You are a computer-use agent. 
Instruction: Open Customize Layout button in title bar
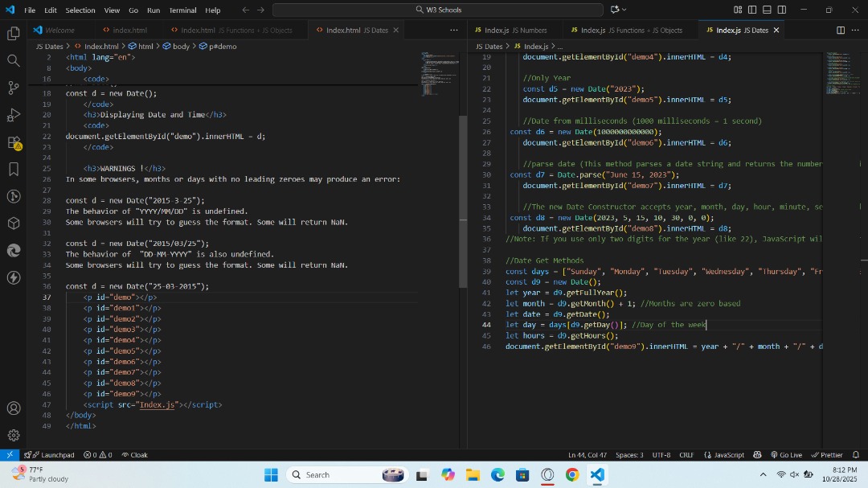click(737, 10)
